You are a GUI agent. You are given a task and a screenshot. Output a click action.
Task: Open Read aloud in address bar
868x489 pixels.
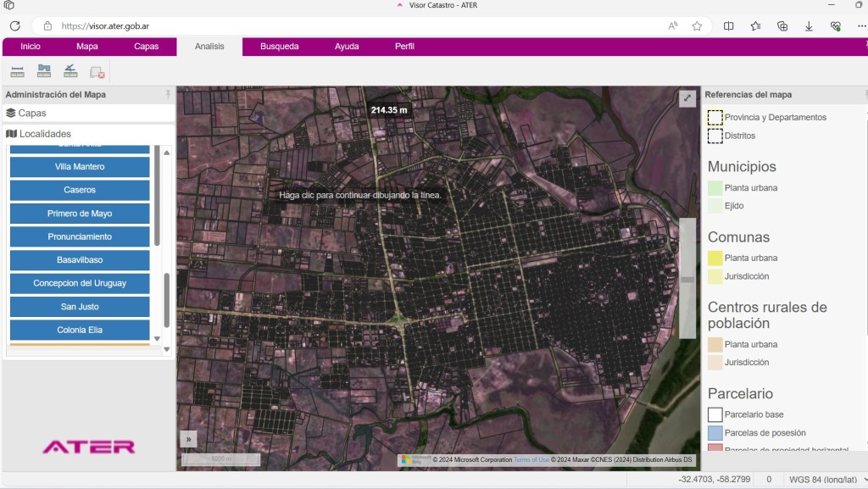(x=672, y=26)
